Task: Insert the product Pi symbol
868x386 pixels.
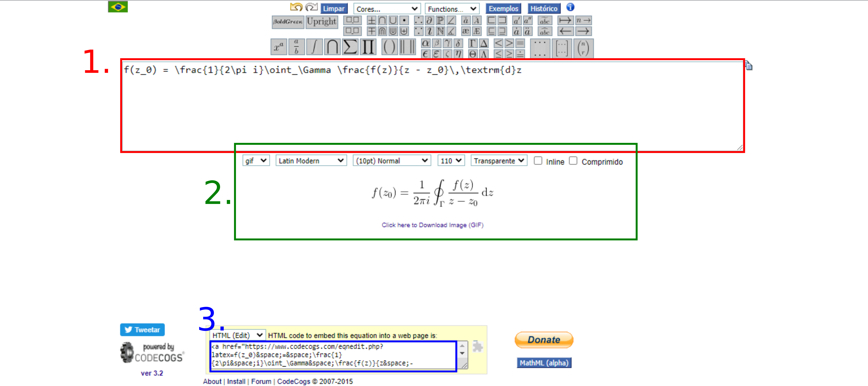Action: click(368, 47)
